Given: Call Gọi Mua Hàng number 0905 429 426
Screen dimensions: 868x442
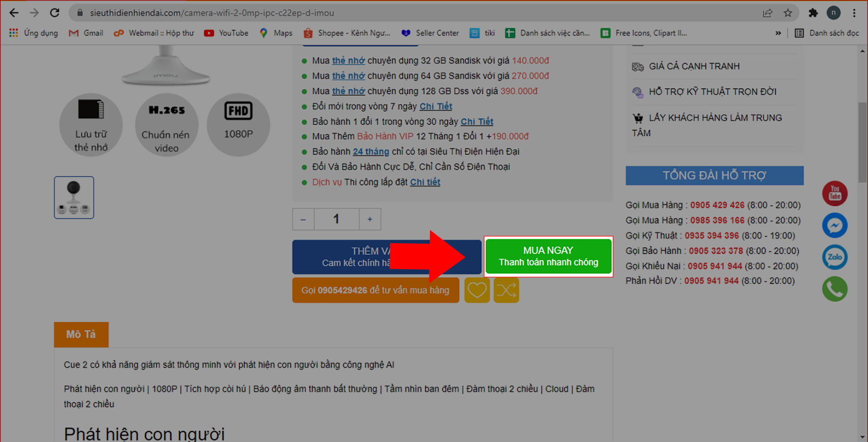Looking at the screenshot, I should click(717, 205).
